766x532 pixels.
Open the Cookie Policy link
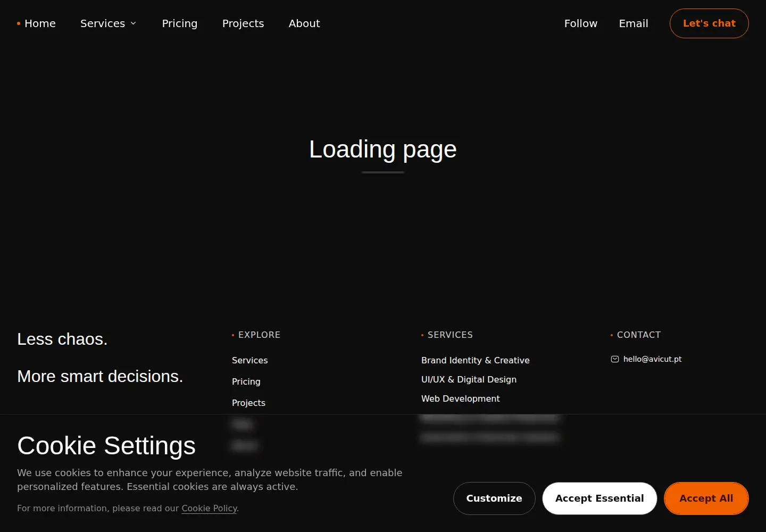point(209,508)
